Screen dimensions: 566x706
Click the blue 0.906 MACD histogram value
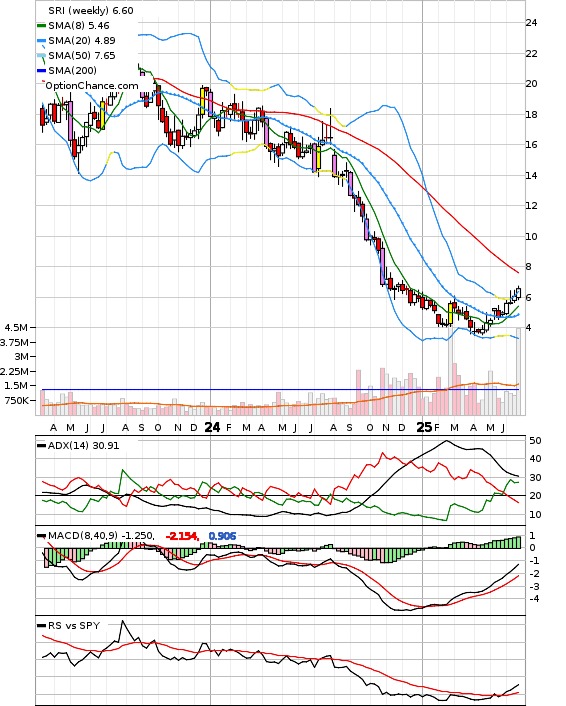click(222, 536)
